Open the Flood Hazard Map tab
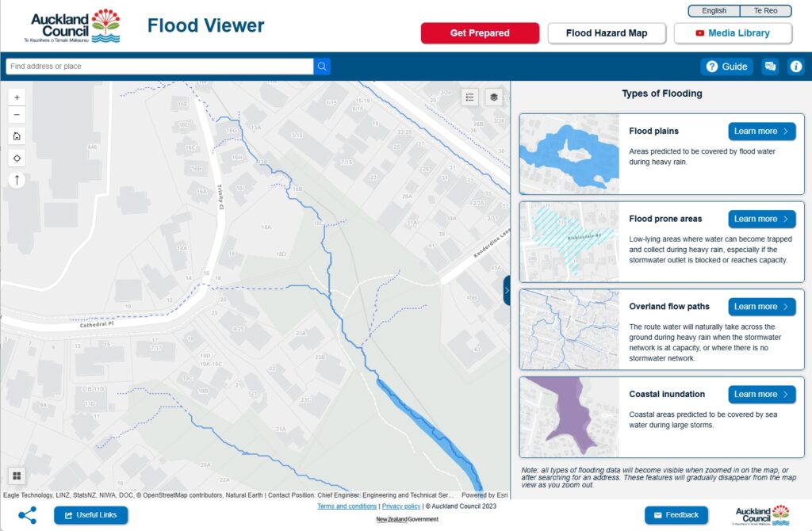This screenshot has width=812, height=531. 607,33
